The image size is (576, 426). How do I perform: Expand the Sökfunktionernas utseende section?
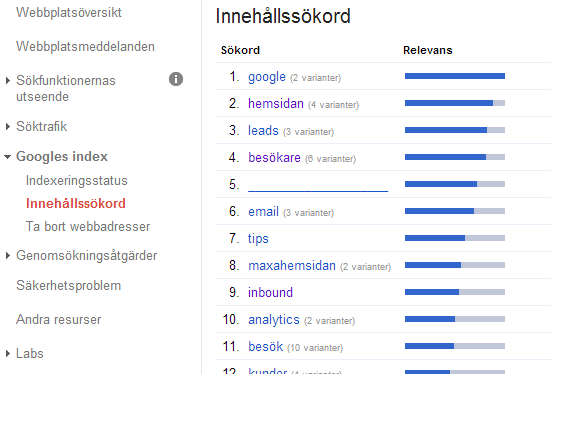[x=8, y=80]
